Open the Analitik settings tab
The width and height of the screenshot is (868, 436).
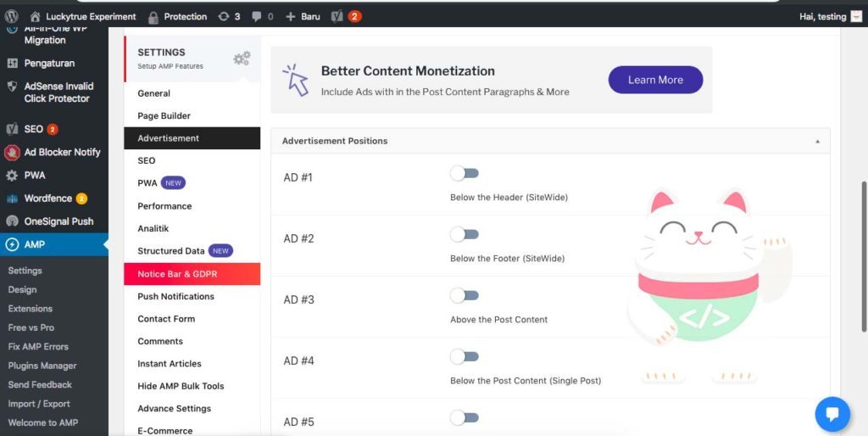[192, 228]
